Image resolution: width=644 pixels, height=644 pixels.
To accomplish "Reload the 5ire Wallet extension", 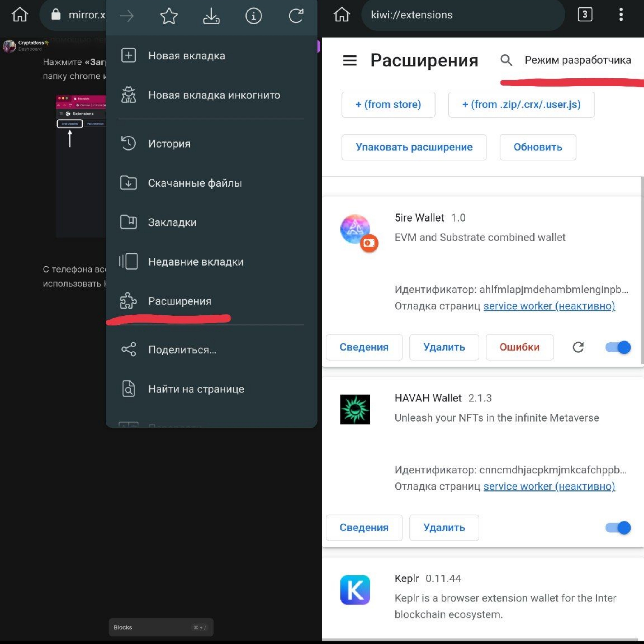I will point(578,347).
